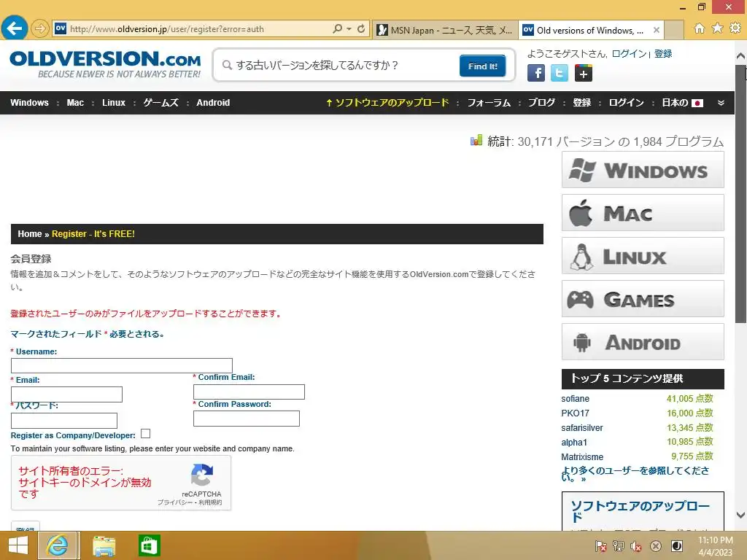747x560 pixels.
Task: Click the Username input field
Action: click(122, 366)
